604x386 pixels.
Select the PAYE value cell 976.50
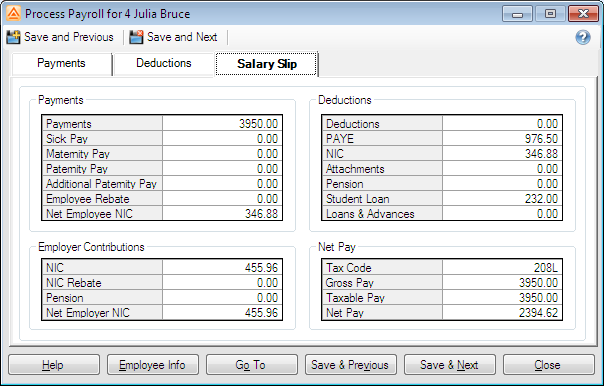tap(502, 139)
